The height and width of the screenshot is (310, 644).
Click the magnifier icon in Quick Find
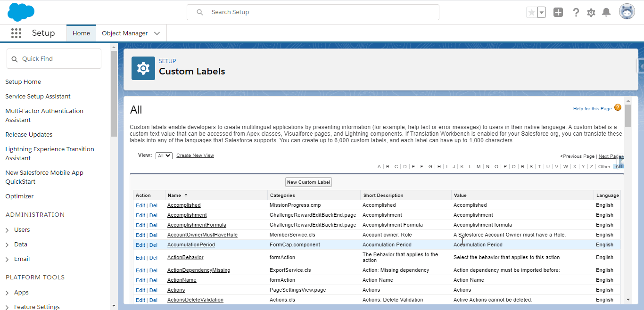tap(15, 59)
